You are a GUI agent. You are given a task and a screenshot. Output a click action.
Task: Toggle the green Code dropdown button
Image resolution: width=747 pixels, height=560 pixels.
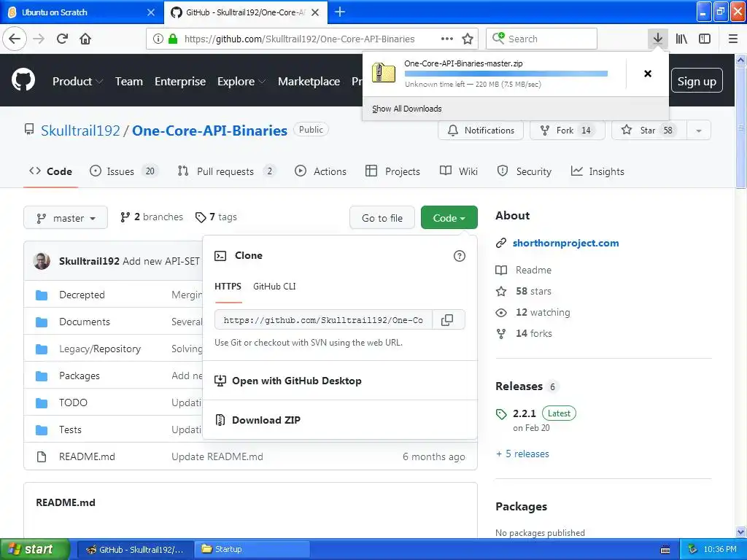449,217
